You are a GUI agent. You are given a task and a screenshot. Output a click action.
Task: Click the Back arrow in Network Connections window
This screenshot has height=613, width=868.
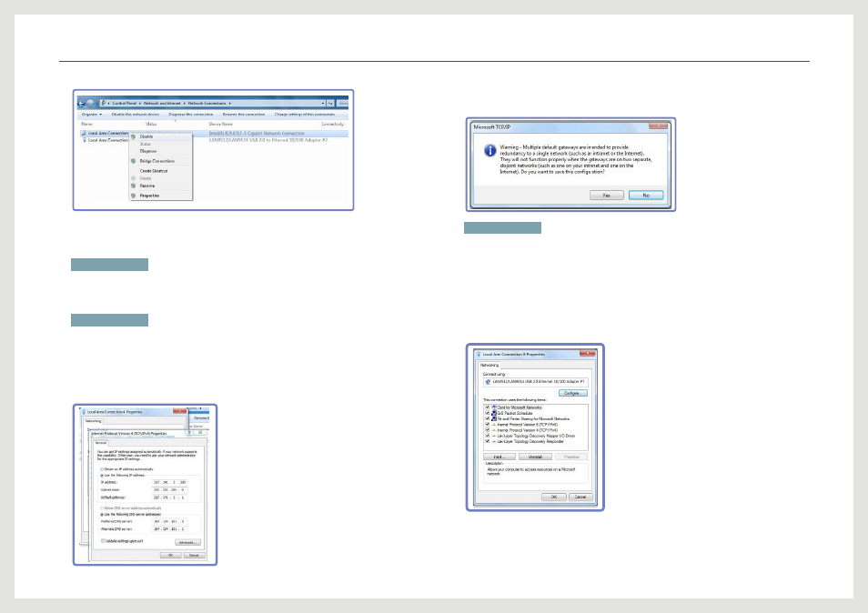pyautogui.click(x=81, y=103)
